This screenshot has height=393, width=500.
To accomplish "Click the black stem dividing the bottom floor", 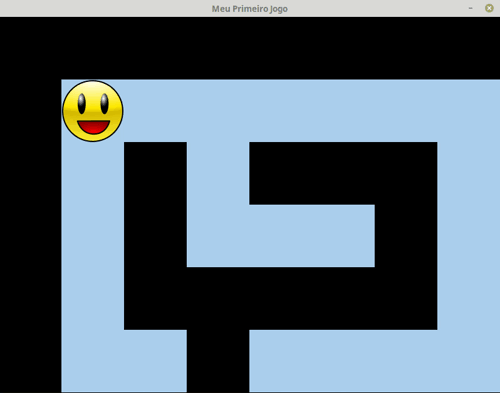I will (218, 361).
